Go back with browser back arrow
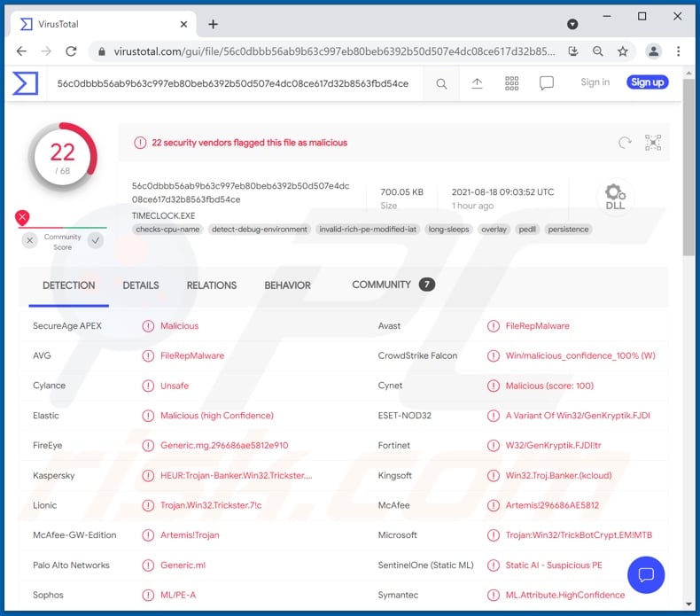 [x=21, y=51]
